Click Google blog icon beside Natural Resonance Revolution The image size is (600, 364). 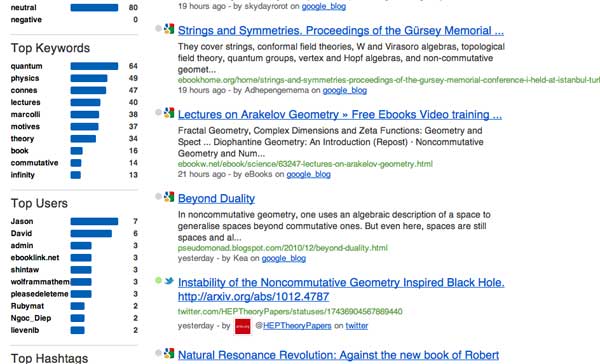coord(169,353)
